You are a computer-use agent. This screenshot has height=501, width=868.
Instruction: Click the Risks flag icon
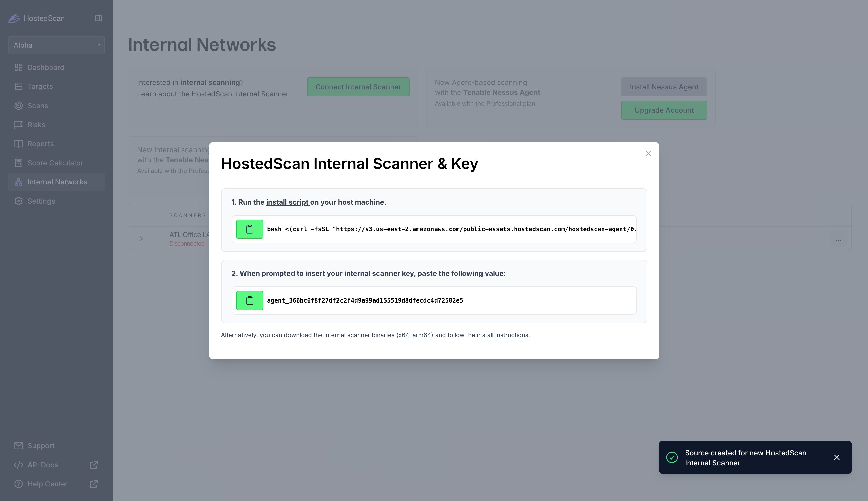(x=19, y=125)
